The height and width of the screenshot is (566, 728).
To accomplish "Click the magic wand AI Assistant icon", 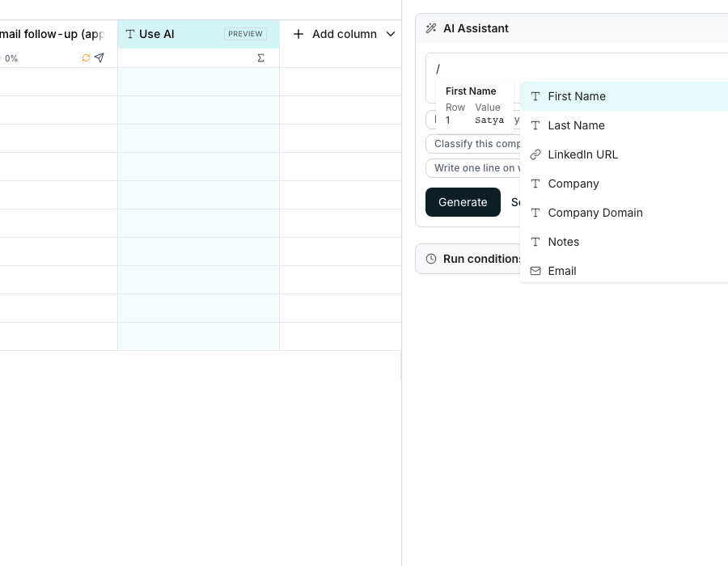I will (431, 28).
